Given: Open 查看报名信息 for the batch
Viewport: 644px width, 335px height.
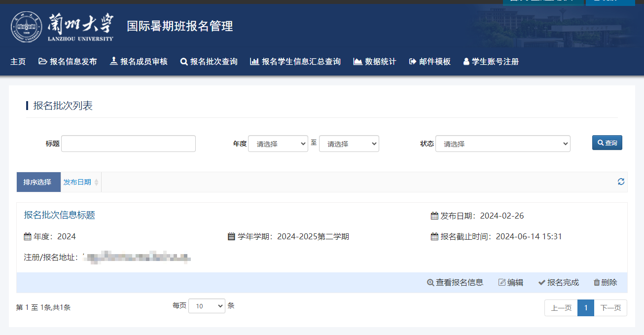Looking at the screenshot, I should [x=455, y=283].
